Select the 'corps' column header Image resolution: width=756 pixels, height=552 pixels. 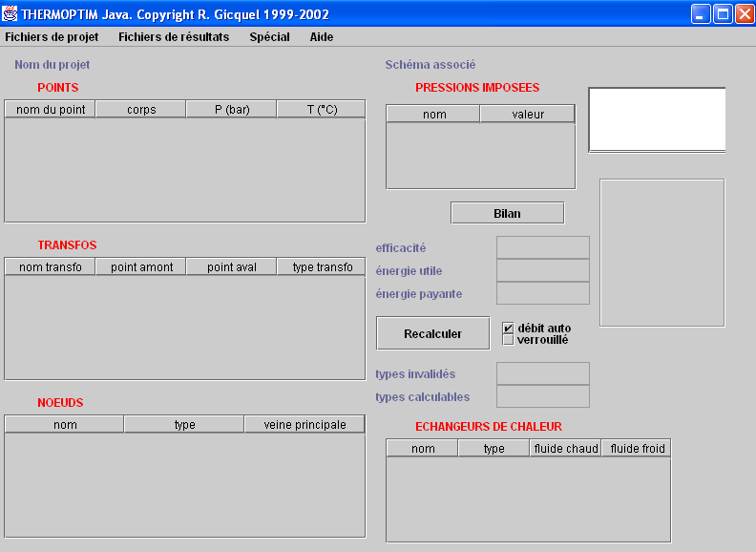(x=140, y=110)
